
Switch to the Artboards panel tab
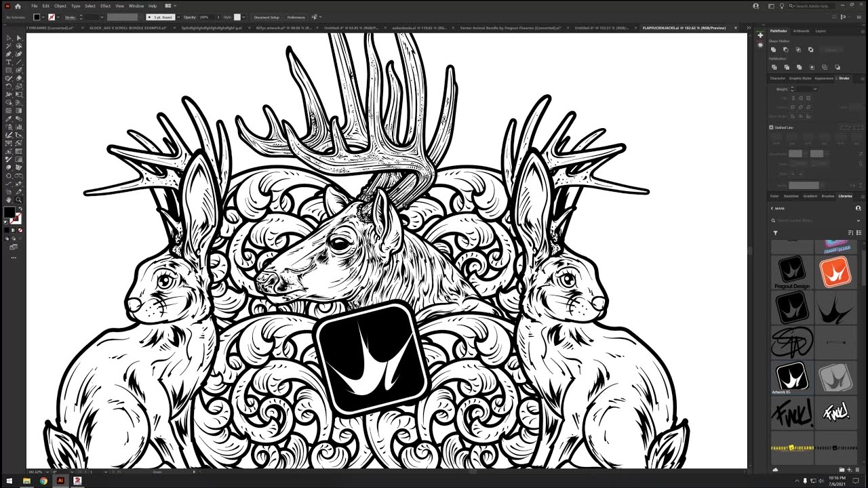[801, 31]
